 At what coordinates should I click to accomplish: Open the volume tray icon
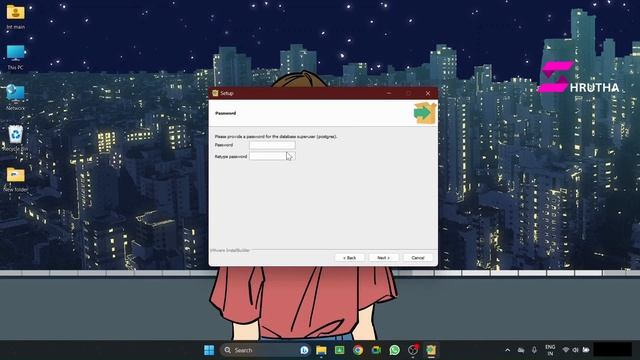(x=576, y=350)
